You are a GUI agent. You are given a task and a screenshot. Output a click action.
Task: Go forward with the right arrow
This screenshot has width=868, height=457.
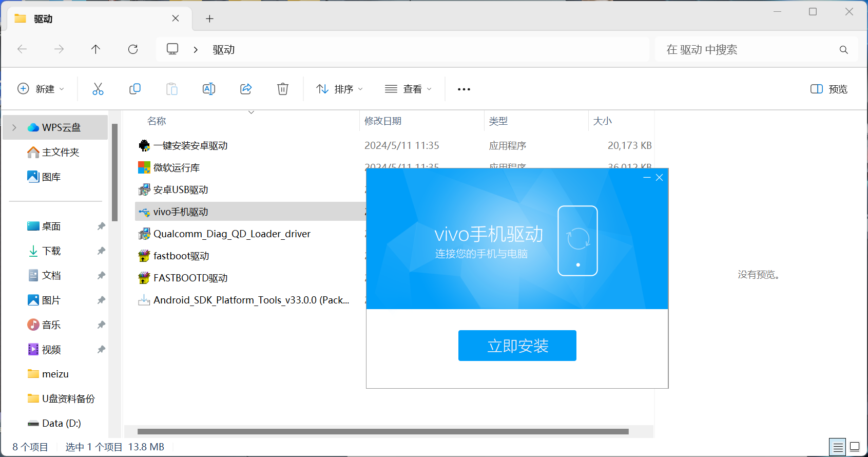[59, 49]
